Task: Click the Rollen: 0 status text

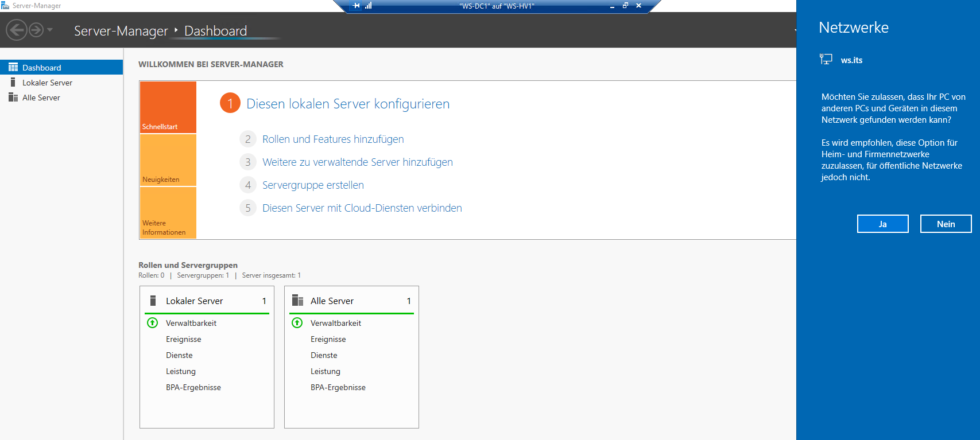Action: point(152,275)
